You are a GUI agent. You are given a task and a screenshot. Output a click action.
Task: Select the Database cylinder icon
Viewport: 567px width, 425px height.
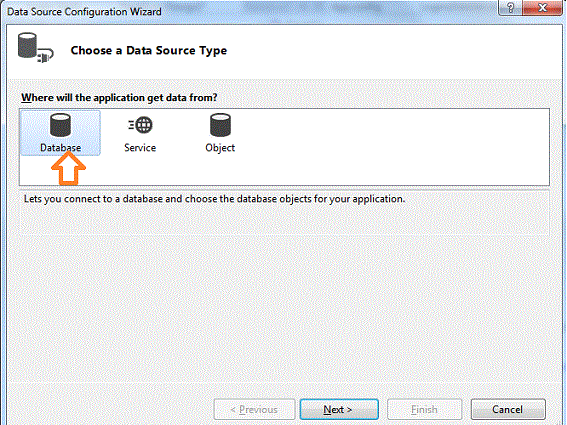[60, 125]
